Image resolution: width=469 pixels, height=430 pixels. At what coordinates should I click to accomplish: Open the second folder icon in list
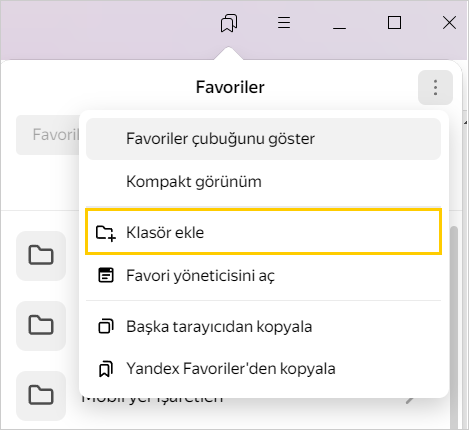[x=41, y=326]
